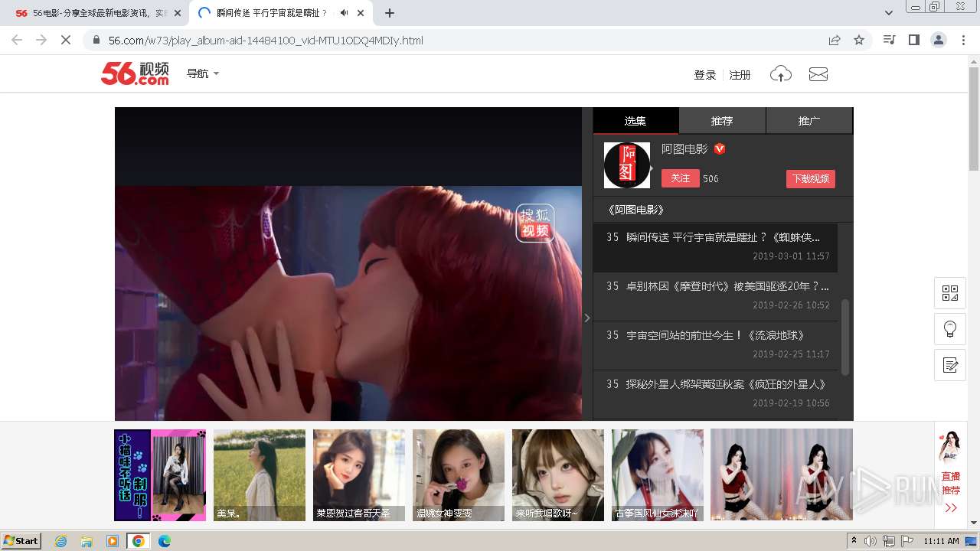Open the messages envelope icon
Image resolution: width=980 pixels, height=551 pixels.
pyautogui.click(x=818, y=74)
